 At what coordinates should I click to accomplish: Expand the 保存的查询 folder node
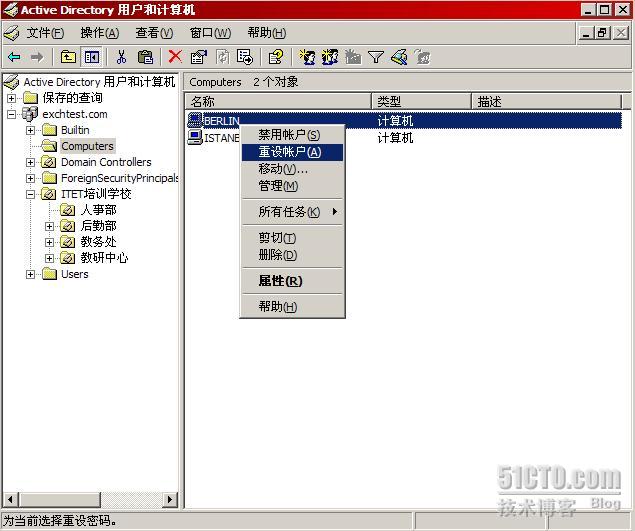tap(12, 98)
